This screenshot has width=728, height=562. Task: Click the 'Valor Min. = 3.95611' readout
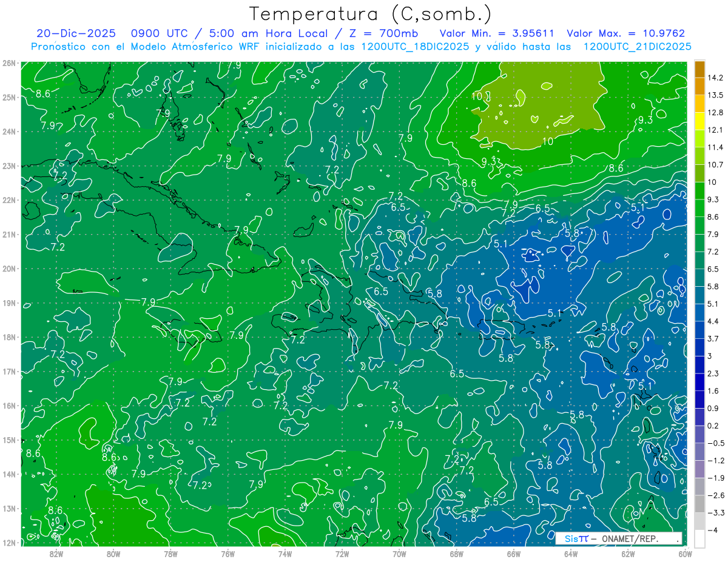pos(497,33)
